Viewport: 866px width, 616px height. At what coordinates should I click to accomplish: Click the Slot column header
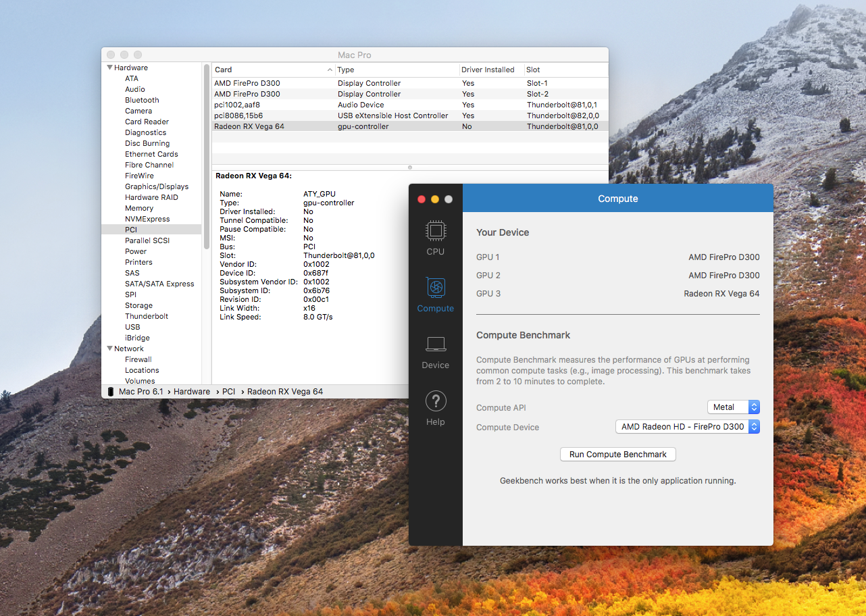click(566, 70)
